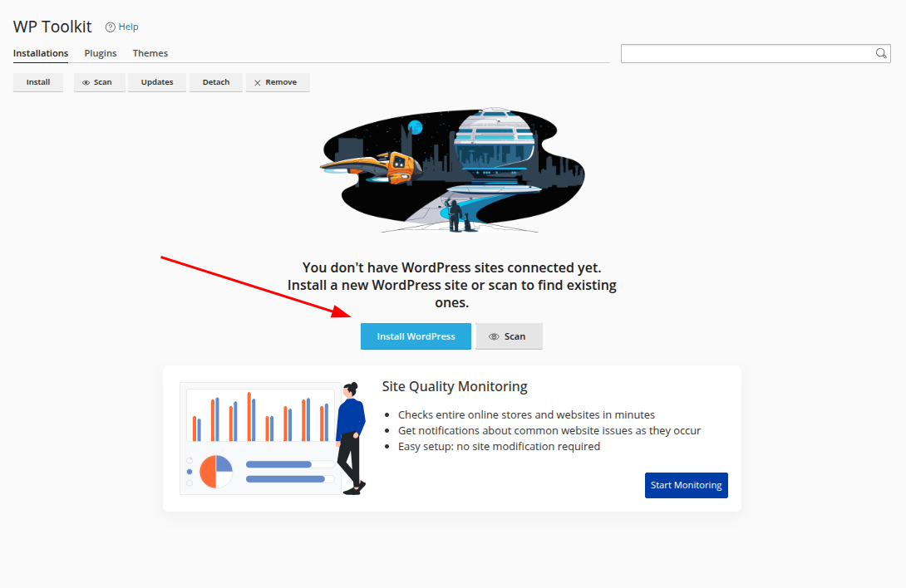This screenshot has height=588, width=906.
Task: Switch to the Plugins tab
Action: coord(101,53)
